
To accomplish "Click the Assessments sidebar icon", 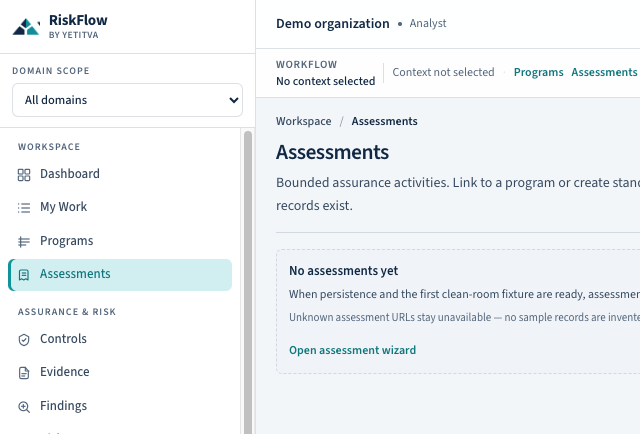I will [x=24, y=275].
